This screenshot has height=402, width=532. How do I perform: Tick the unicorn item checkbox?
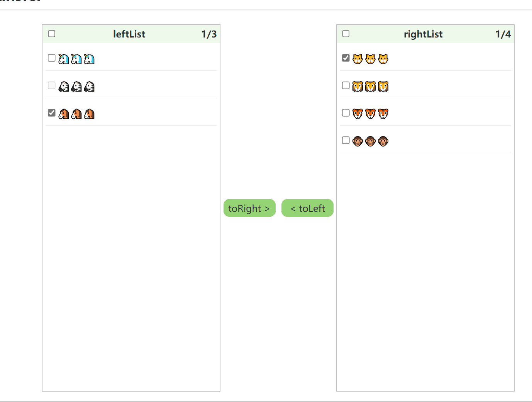pyautogui.click(x=52, y=58)
